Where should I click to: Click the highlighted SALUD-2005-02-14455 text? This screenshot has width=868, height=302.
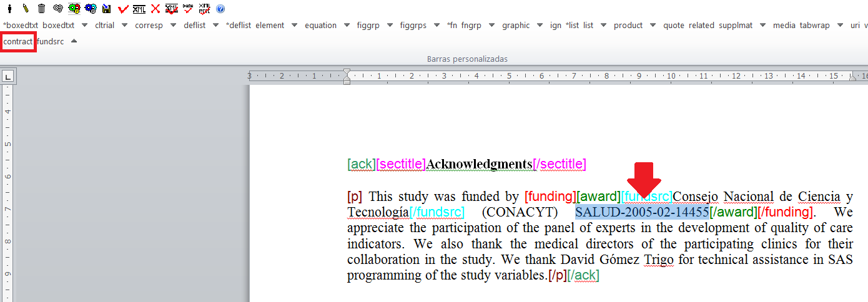pyautogui.click(x=641, y=212)
